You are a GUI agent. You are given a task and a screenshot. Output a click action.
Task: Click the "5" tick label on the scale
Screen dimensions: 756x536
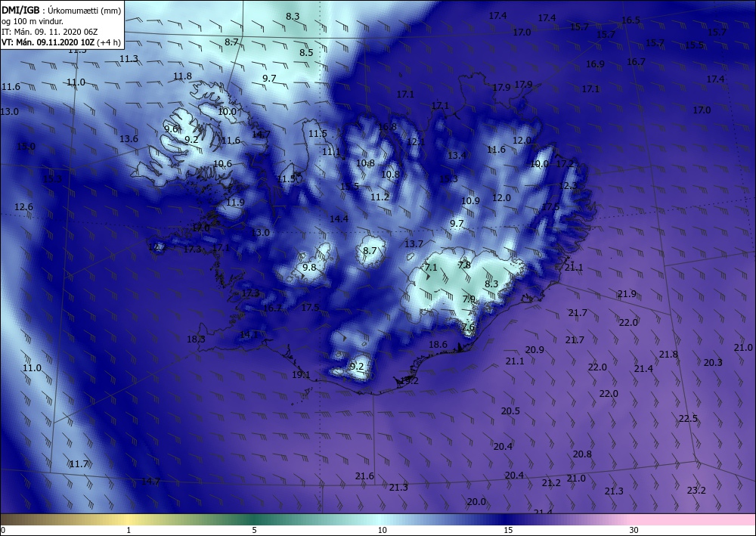point(254,530)
